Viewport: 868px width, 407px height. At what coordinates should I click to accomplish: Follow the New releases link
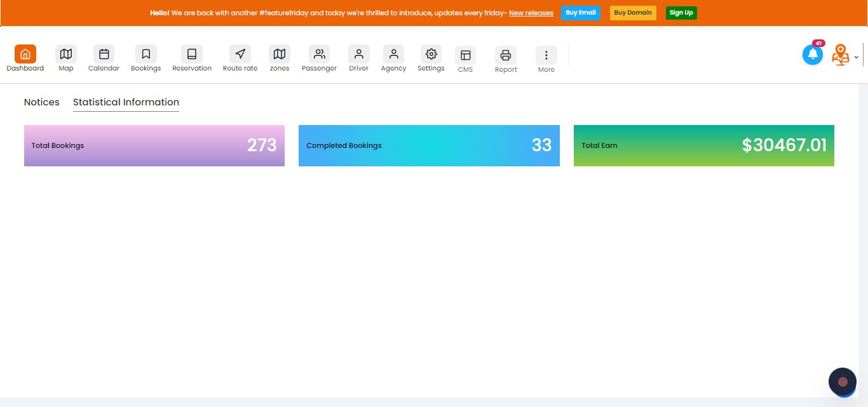coord(531,13)
